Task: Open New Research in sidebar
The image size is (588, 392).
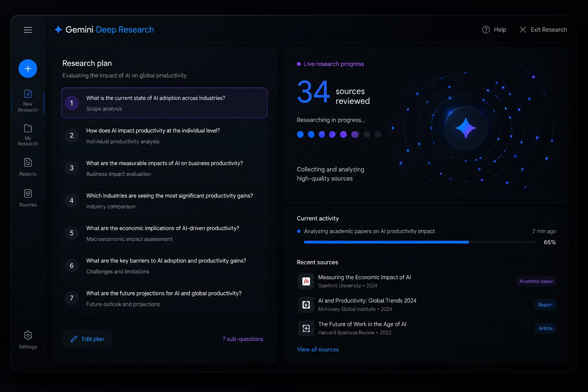Action: click(28, 101)
